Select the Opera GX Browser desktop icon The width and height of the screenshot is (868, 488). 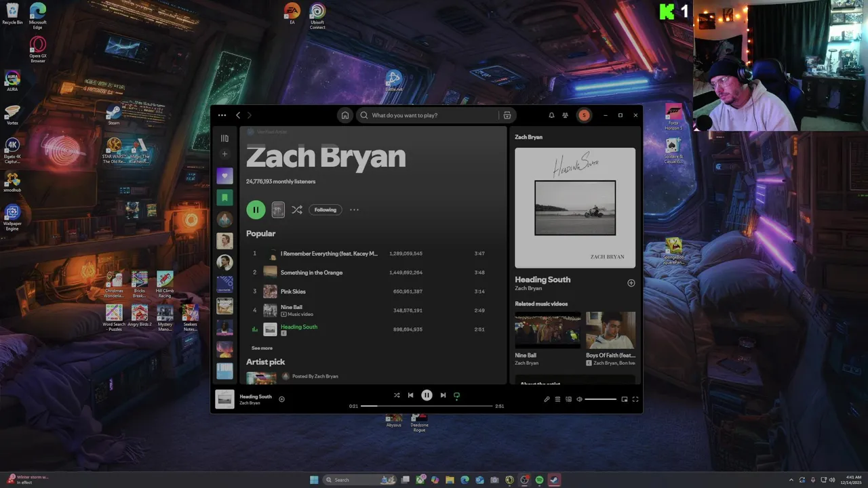pyautogui.click(x=38, y=50)
